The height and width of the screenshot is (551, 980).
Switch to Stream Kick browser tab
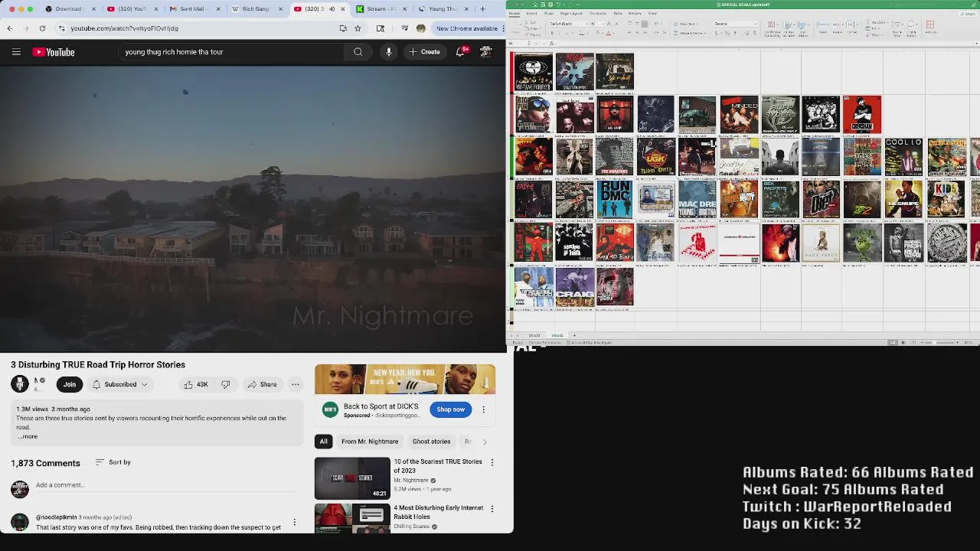coord(381,9)
